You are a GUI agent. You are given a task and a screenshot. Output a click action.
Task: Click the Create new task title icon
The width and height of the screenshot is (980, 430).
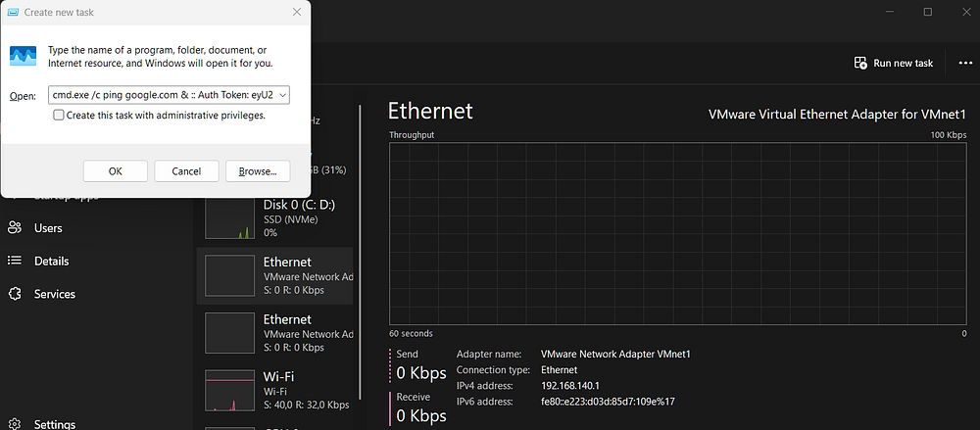point(13,12)
